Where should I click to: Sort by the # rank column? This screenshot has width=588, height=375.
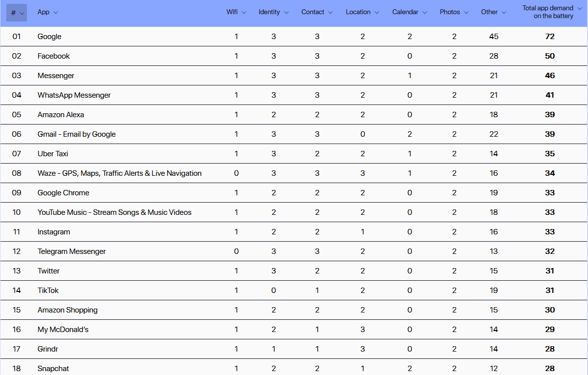click(17, 13)
